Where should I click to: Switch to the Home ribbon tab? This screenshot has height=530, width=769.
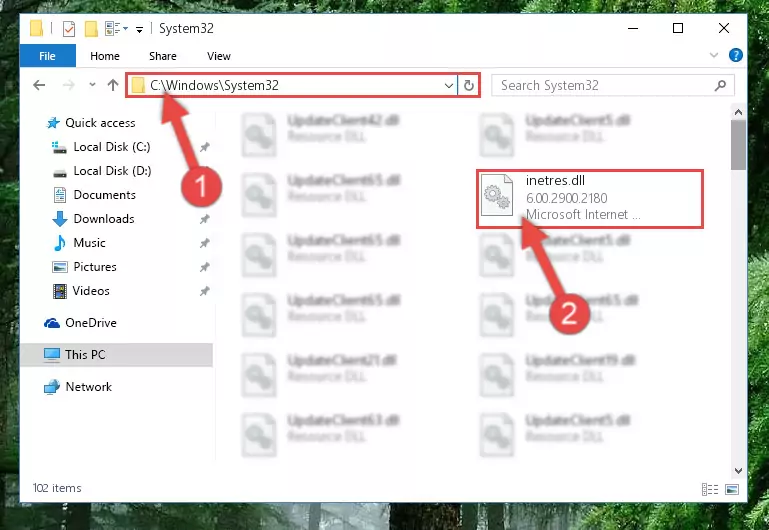coord(105,56)
